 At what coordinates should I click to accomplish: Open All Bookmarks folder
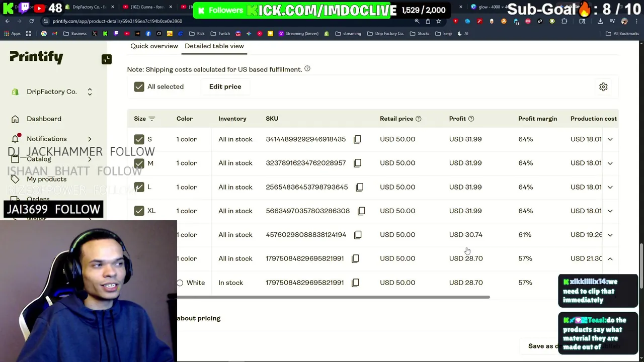(x=622, y=34)
